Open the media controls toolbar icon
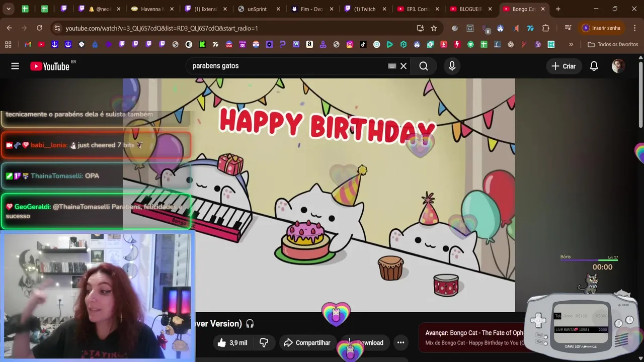 [568, 28]
